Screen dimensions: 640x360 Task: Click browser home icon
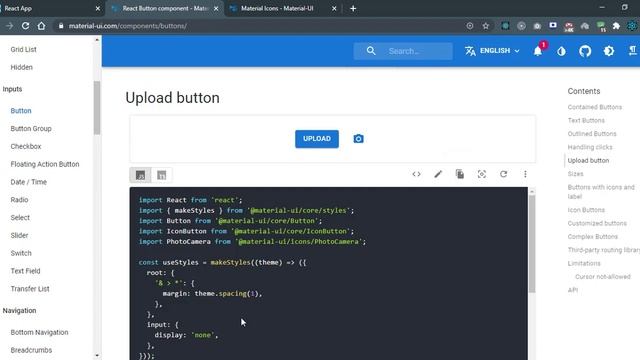pos(41,26)
